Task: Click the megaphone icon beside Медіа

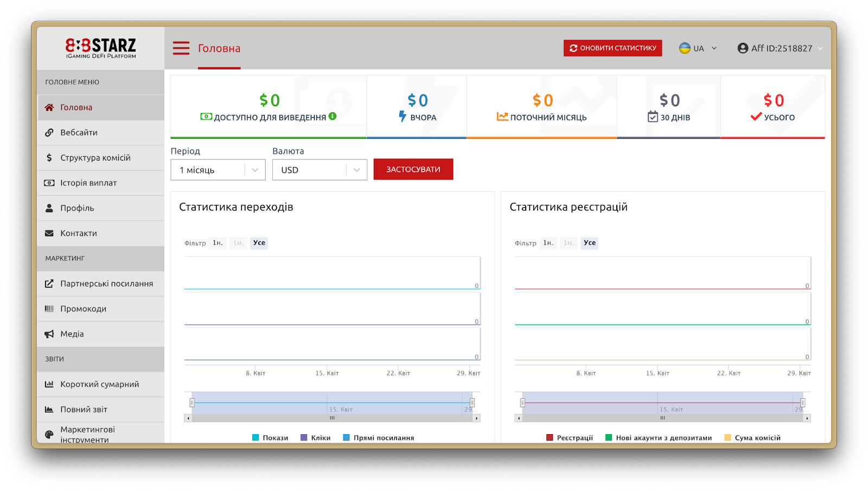Action: pyautogui.click(x=49, y=334)
